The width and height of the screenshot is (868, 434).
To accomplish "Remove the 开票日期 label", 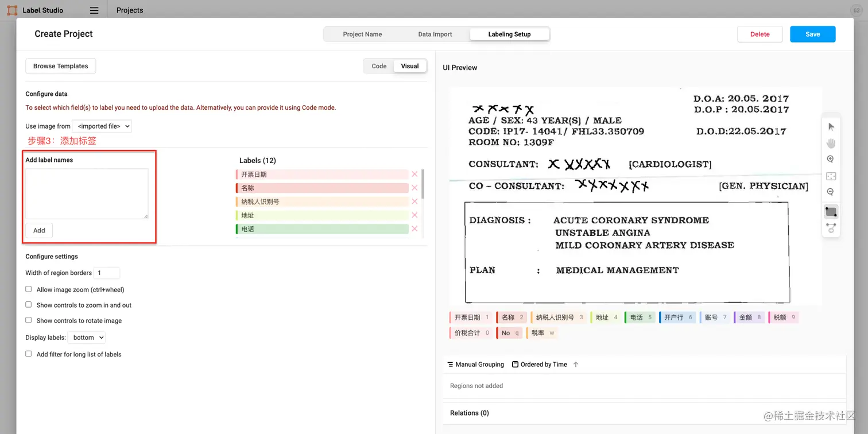I will pyautogui.click(x=414, y=174).
